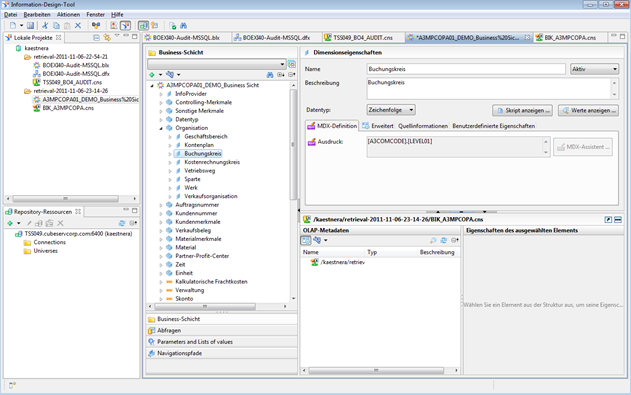Open the Erweitert tab
Image resolution: width=631 pixels, height=395 pixels.
click(378, 126)
